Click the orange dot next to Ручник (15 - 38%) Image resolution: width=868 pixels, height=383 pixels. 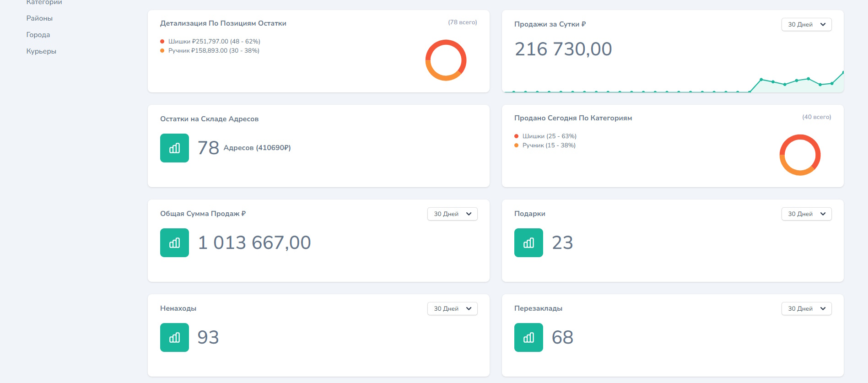coord(517,146)
